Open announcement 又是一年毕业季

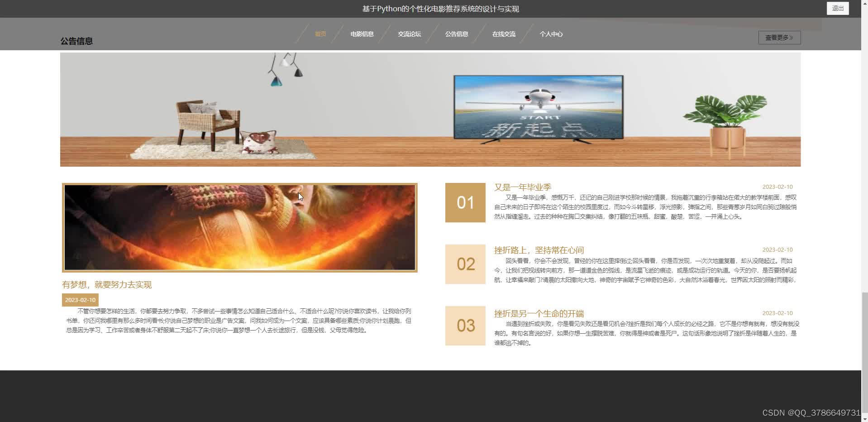[523, 187]
